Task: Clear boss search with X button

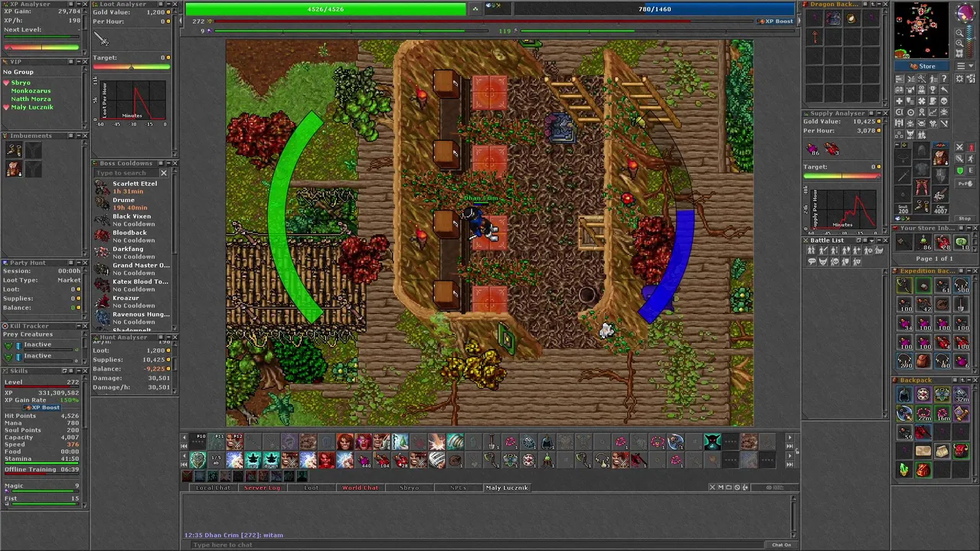Action: (x=164, y=173)
